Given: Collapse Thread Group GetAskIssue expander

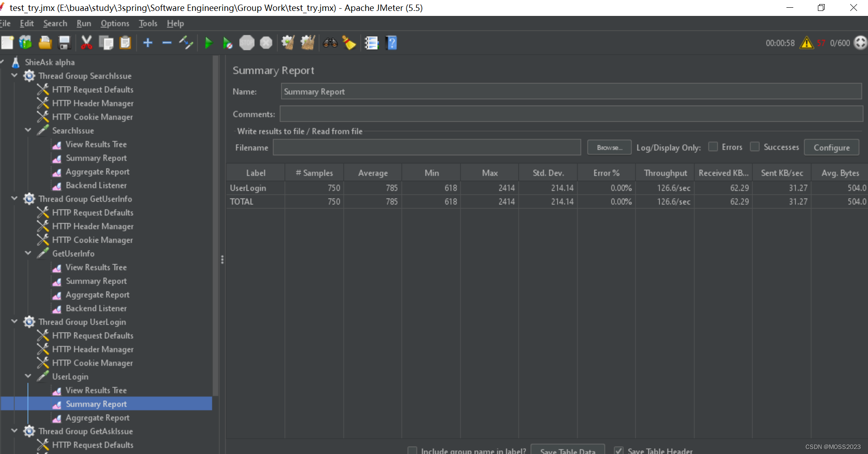Looking at the screenshot, I should (14, 431).
